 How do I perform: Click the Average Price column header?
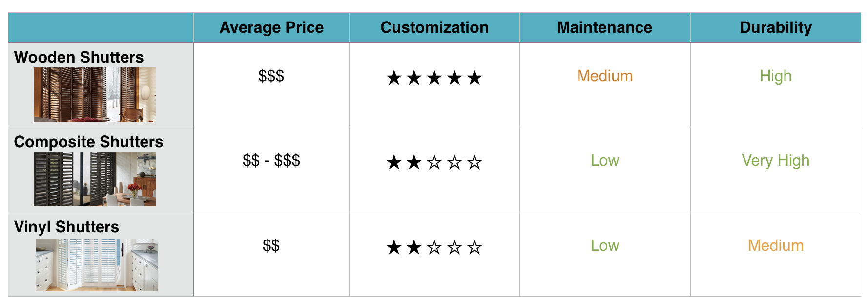271,27
